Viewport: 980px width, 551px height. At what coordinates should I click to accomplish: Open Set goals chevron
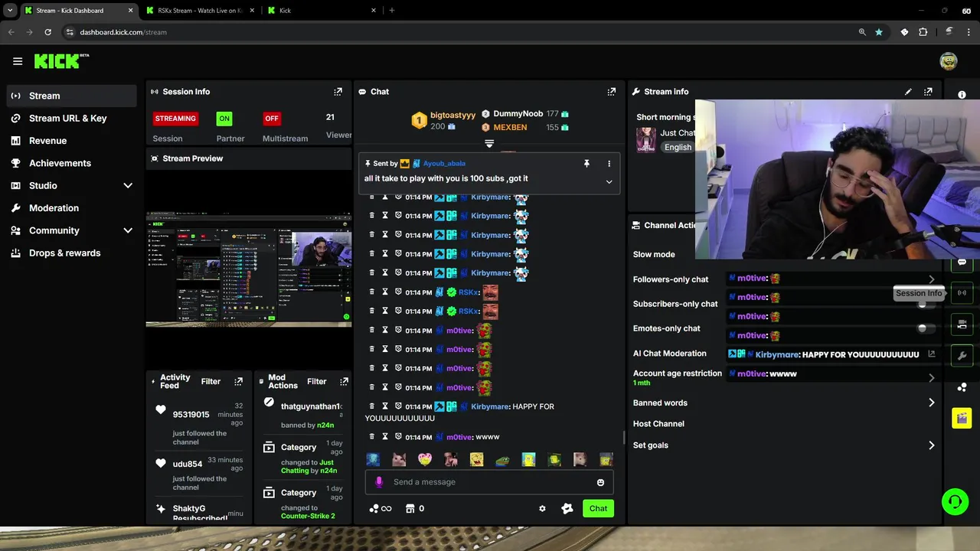point(931,445)
